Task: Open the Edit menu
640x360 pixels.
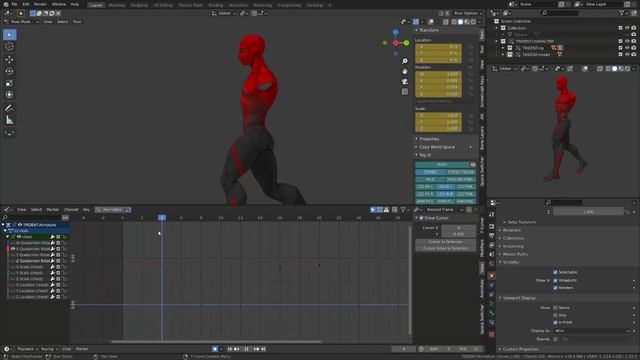Action: (26, 4)
